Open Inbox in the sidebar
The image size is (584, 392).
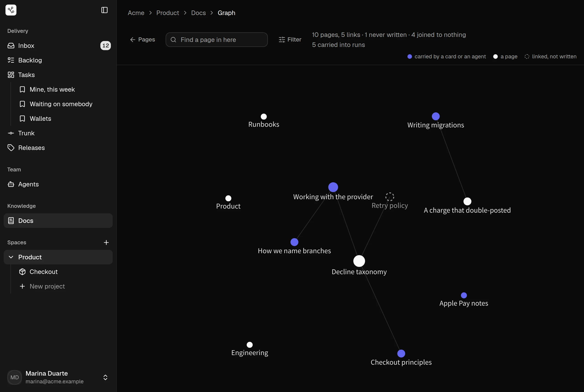point(58,46)
